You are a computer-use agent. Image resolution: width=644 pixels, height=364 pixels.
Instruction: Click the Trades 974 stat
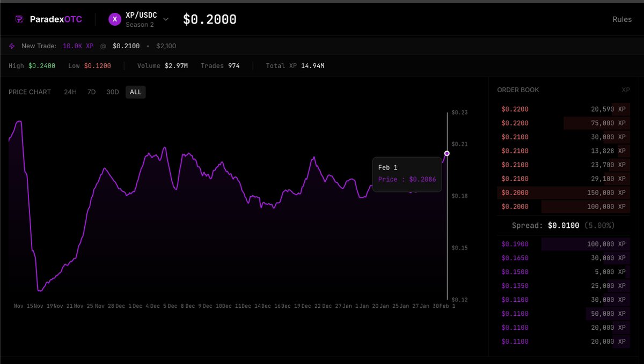point(220,66)
